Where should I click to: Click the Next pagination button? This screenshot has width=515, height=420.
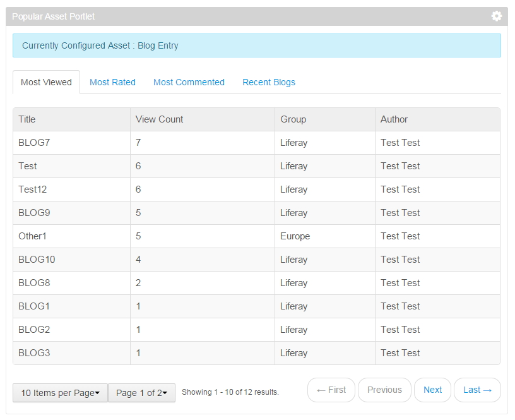[432, 390]
